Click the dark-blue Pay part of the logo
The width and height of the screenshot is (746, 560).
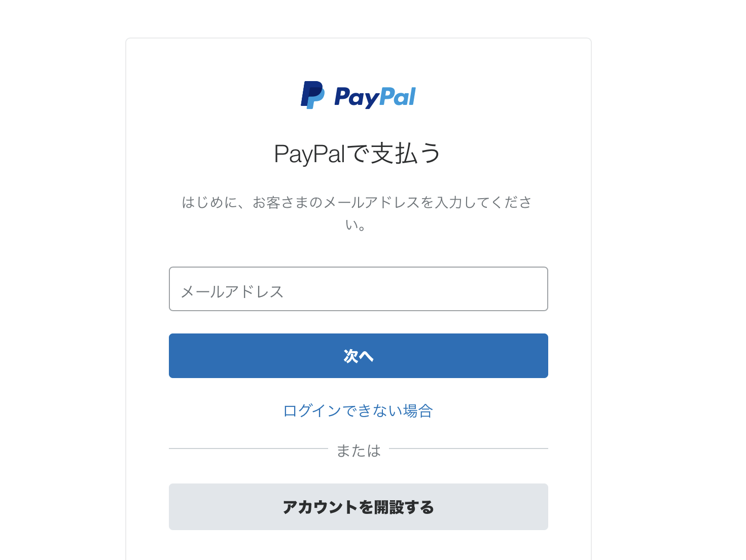[356, 97]
